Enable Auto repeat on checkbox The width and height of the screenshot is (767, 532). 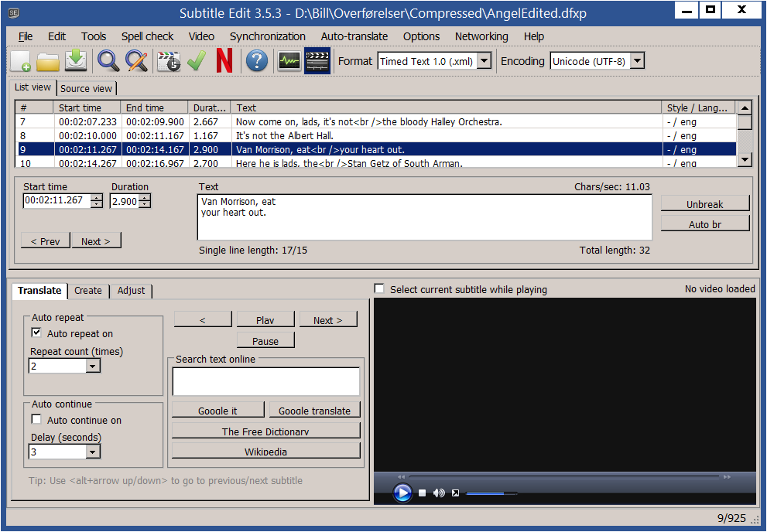pyautogui.click(x=36, y=332)
